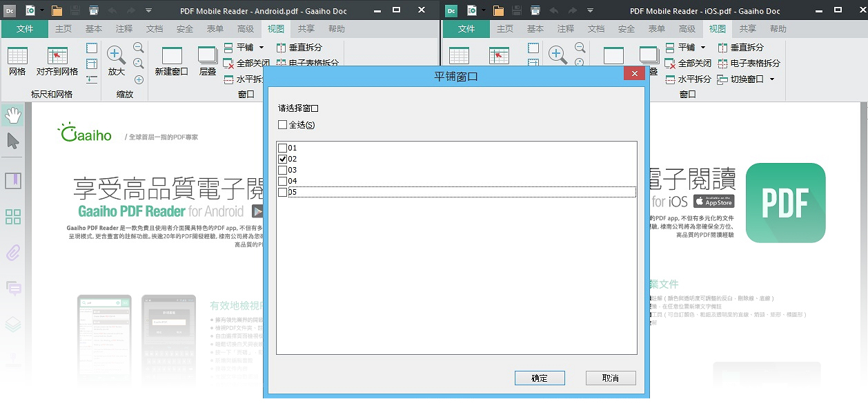Check the 全选 select-all checkbox
Viewport: 868px width, 406px height.
[282, 125]
